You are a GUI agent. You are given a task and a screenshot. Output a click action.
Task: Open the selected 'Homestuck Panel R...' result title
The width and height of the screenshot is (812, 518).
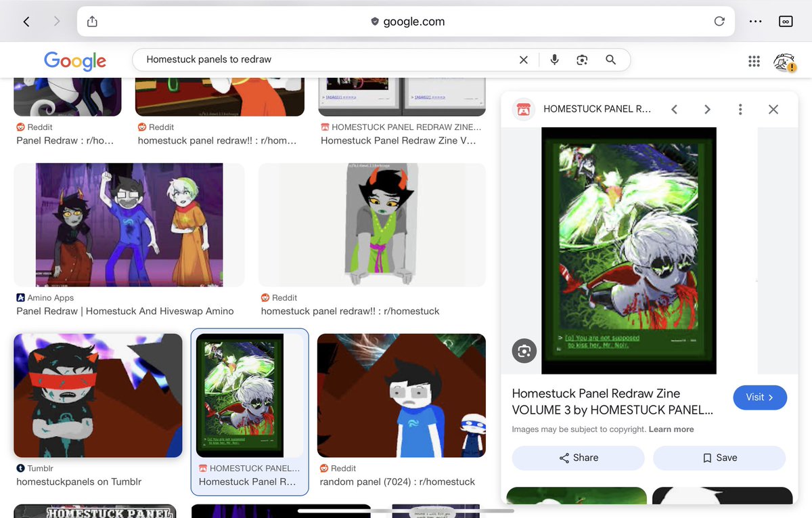coord(248,482)
